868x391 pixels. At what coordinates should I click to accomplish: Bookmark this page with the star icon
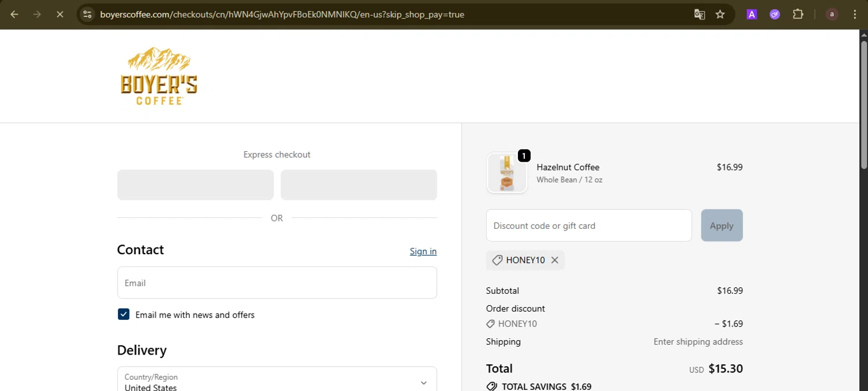[x=720, y=14]
